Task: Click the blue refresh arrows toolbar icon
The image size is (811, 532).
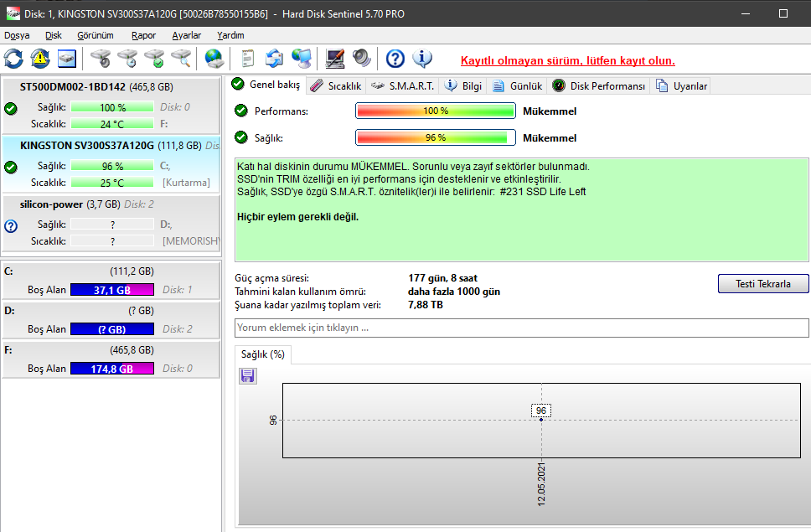Action: coord(14,59)
